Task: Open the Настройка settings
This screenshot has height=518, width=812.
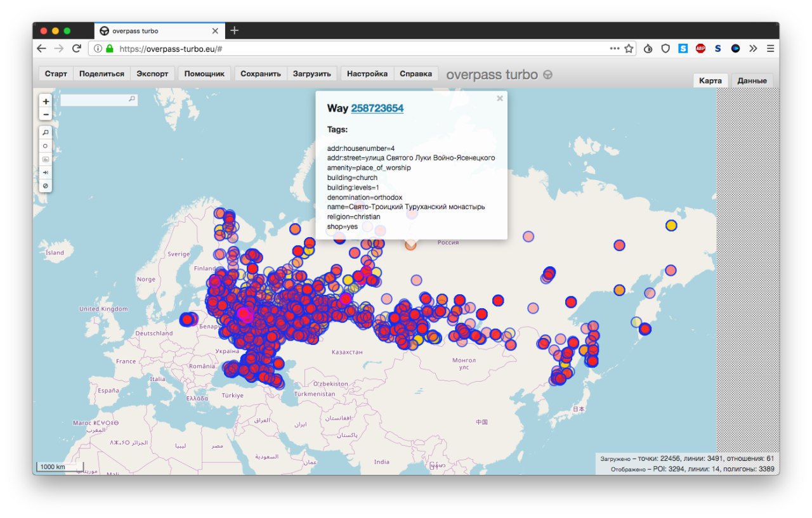Action: [367, 74]
